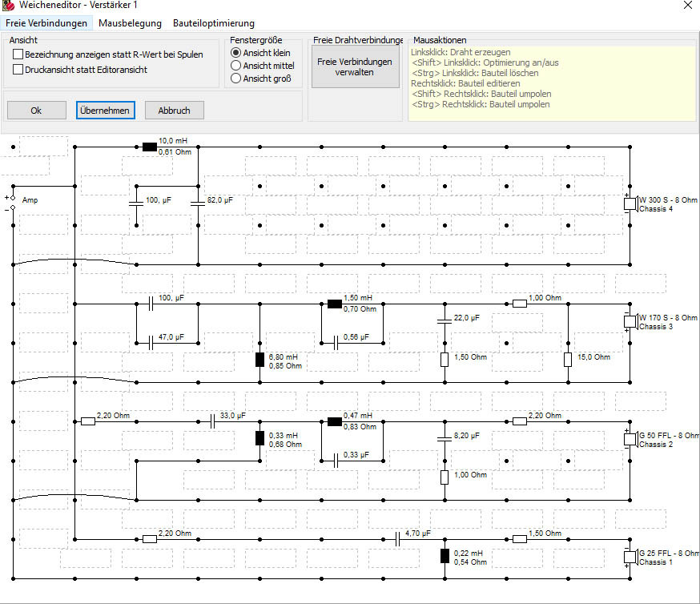The image size is (700, 604).
Task: Select the Ansicht groß radio button
Action: 235,79
